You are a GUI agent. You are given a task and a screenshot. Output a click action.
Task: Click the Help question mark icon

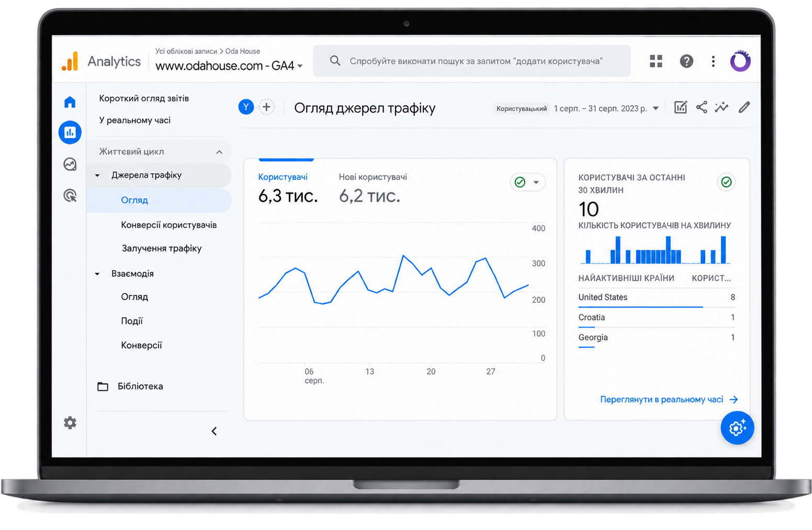(x=686, y=61)
